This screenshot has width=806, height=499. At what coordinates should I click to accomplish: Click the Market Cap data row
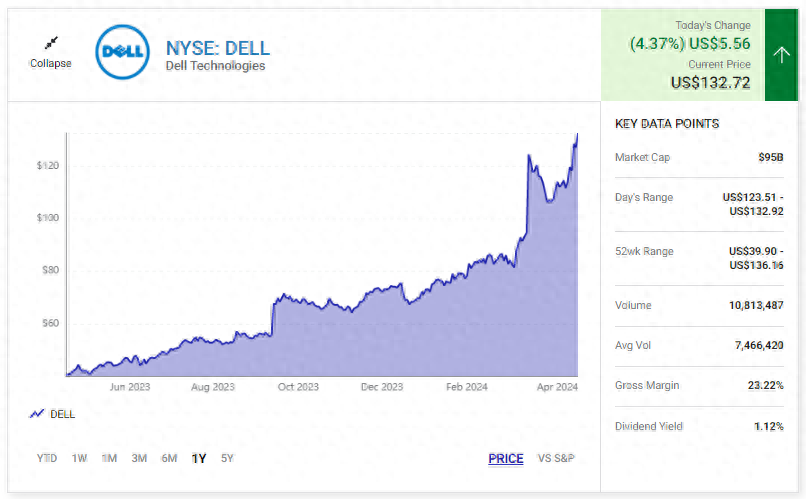[699, 157]
